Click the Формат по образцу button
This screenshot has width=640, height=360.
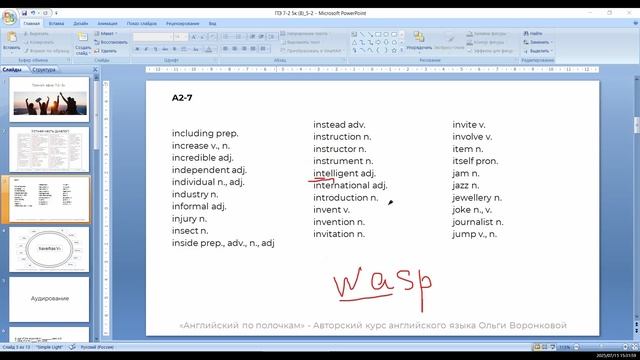(46, 51)
